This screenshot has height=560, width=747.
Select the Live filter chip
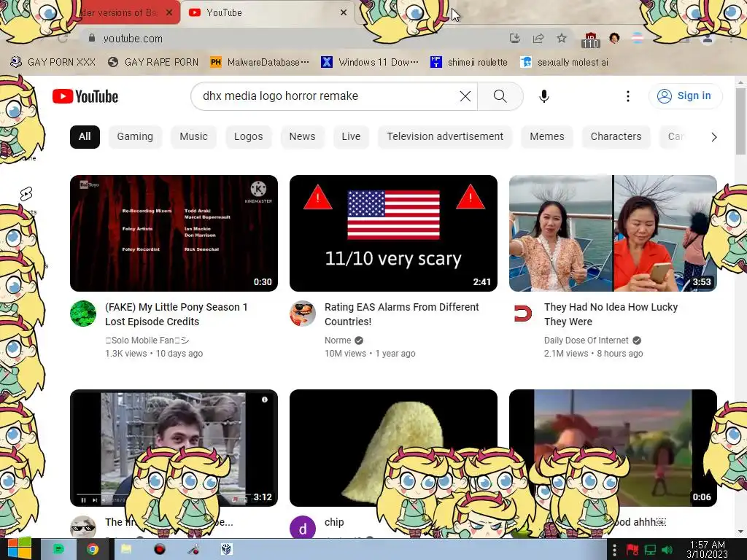pyautogui.click(x=351, y=136)
